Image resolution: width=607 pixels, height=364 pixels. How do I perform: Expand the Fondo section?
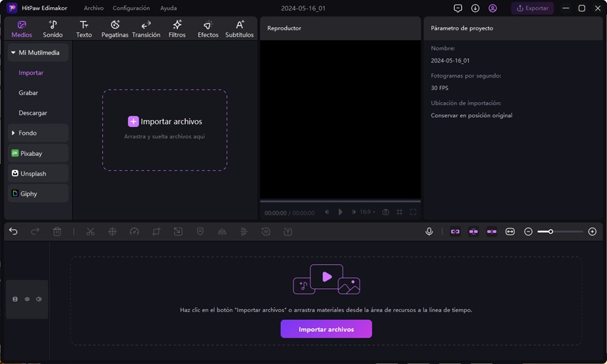point(13,133)
